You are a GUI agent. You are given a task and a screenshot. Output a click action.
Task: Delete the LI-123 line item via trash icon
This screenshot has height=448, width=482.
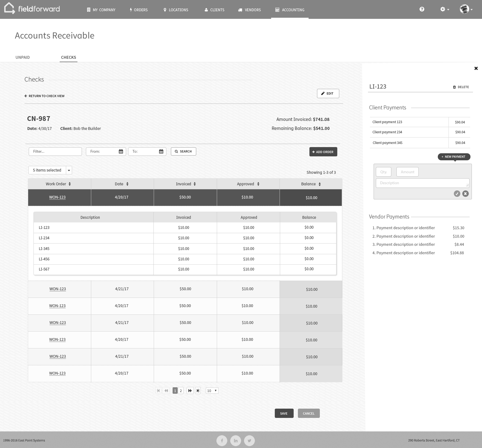click(454, 87)
